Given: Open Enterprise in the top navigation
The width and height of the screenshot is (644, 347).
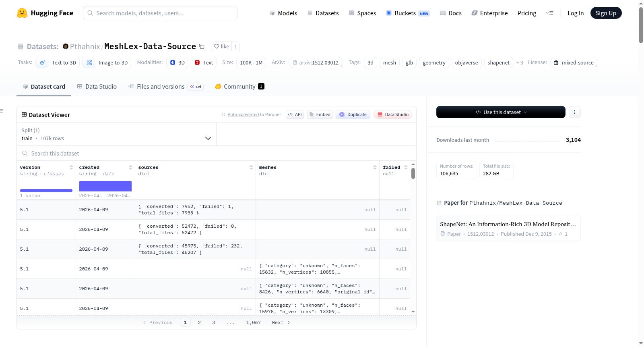Looking at the screenshot, I should point(489,13).
